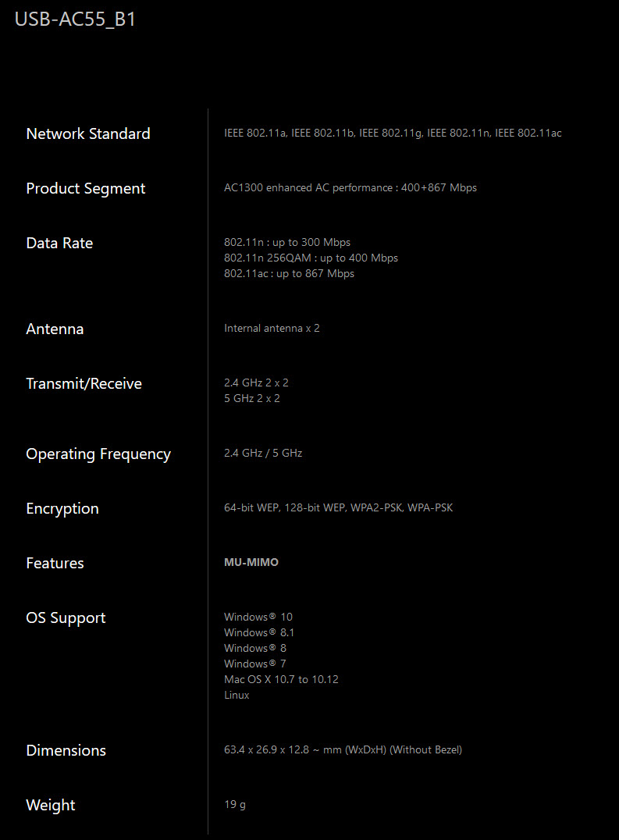Click the Mac OS X 10.7 to 10.12 entry
Screen dimensions: 619x840
point(281,680)
